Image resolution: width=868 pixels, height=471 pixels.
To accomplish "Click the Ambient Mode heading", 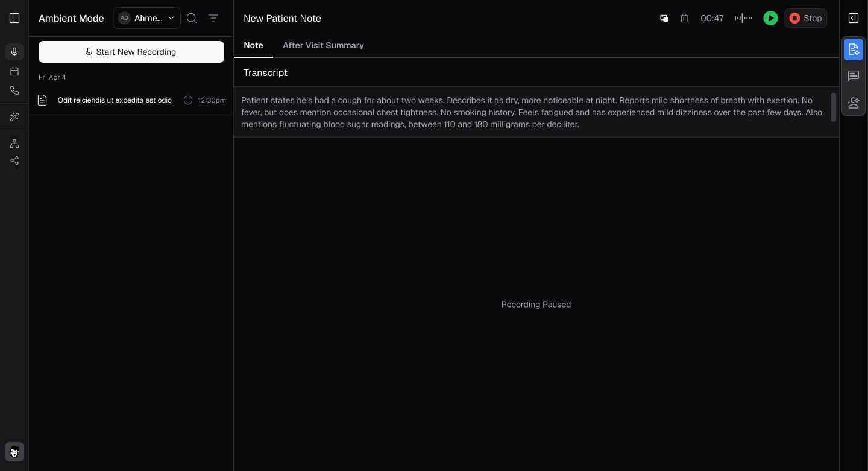I will [x=71, y=18].
